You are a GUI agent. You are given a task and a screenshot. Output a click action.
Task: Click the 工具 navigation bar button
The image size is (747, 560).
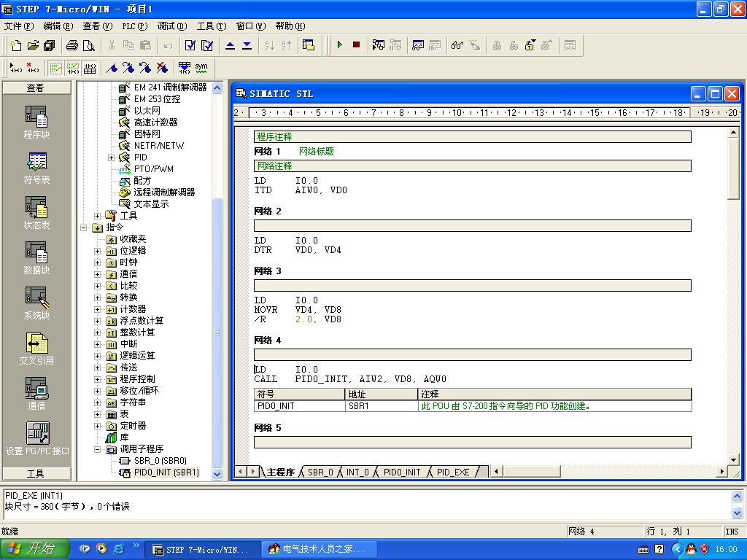(36, 473)
